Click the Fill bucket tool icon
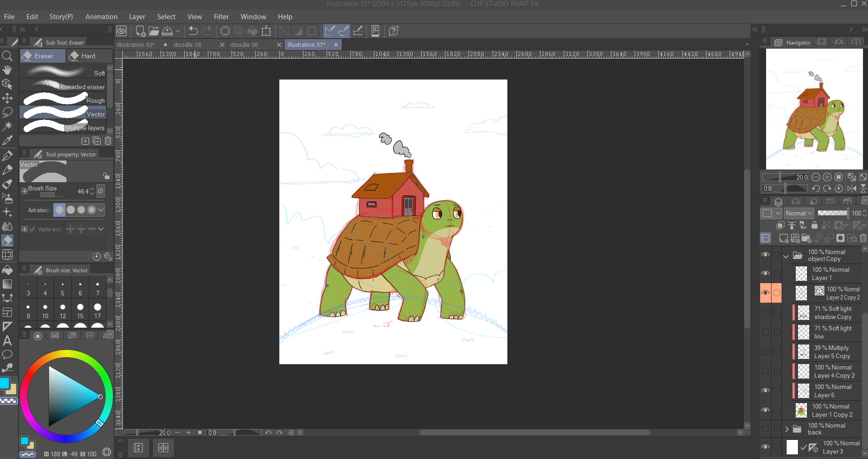Image resolution: width=868 pixels, height=459 pixels. click(x=7, y=270)
